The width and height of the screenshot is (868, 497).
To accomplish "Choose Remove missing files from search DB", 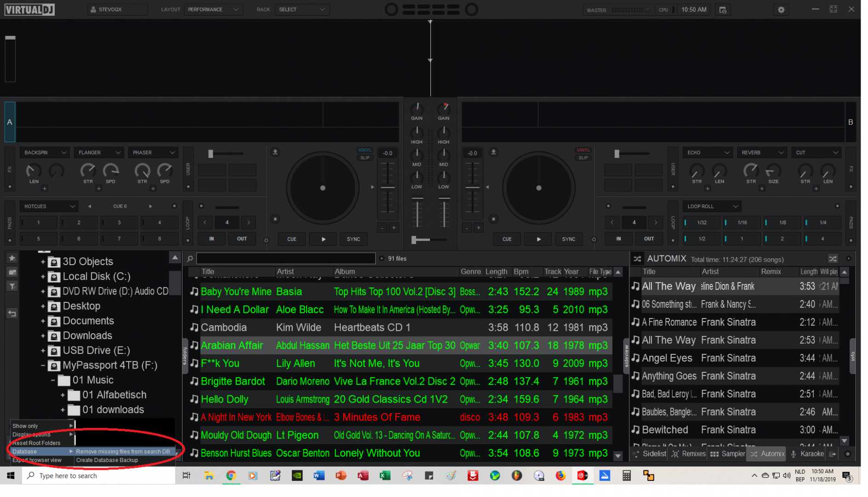I will point(123,451).
